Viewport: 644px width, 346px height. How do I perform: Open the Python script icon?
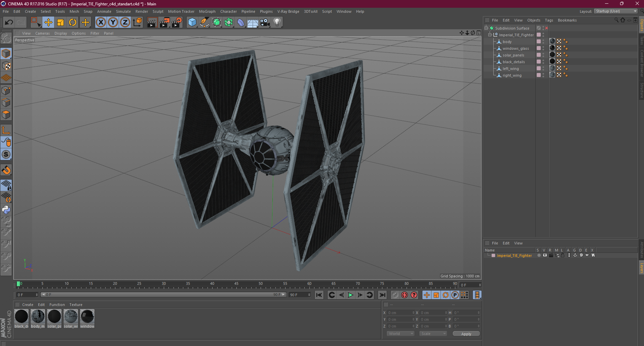6,210
